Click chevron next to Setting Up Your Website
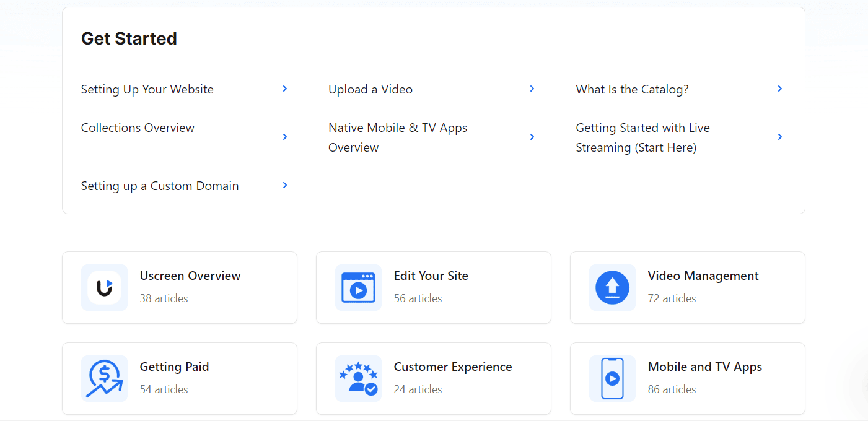 285,89
